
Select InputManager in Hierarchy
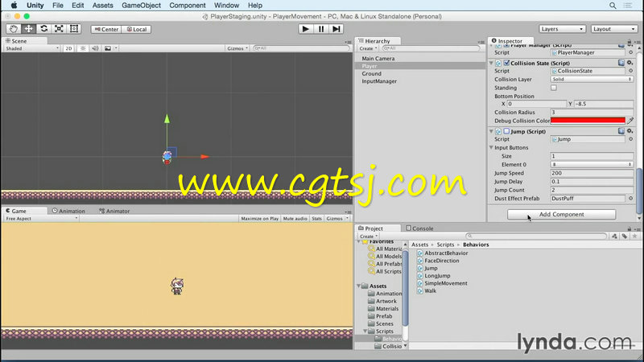pos(379,81)
